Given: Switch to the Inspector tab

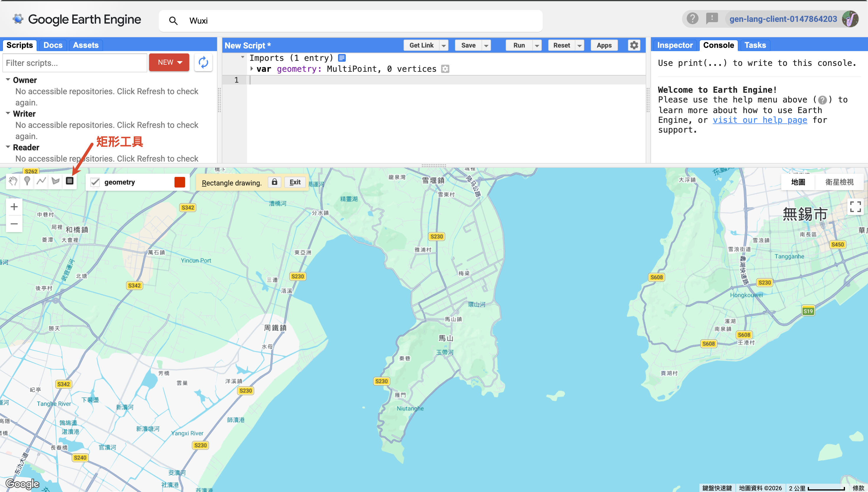Looking at the screenshot, I should [x=675, y=45].
